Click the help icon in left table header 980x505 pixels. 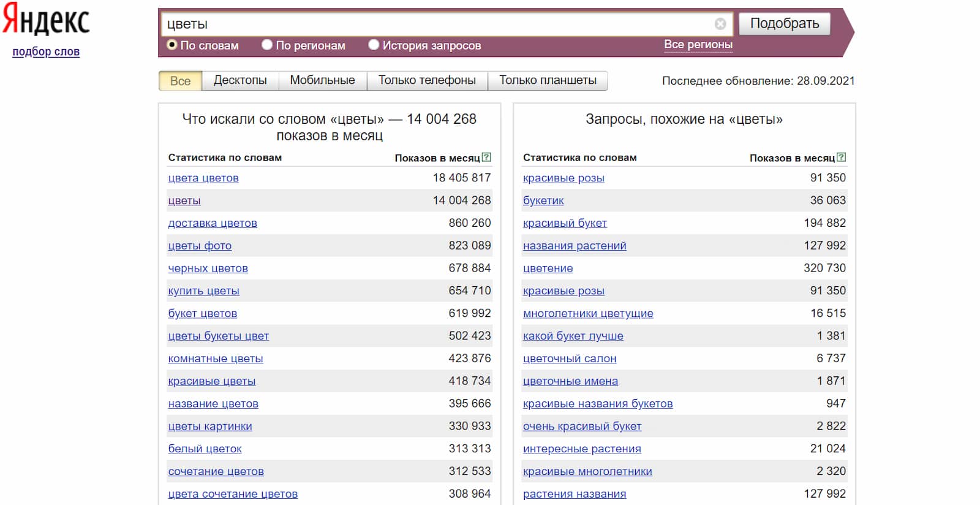coord(486,158)
